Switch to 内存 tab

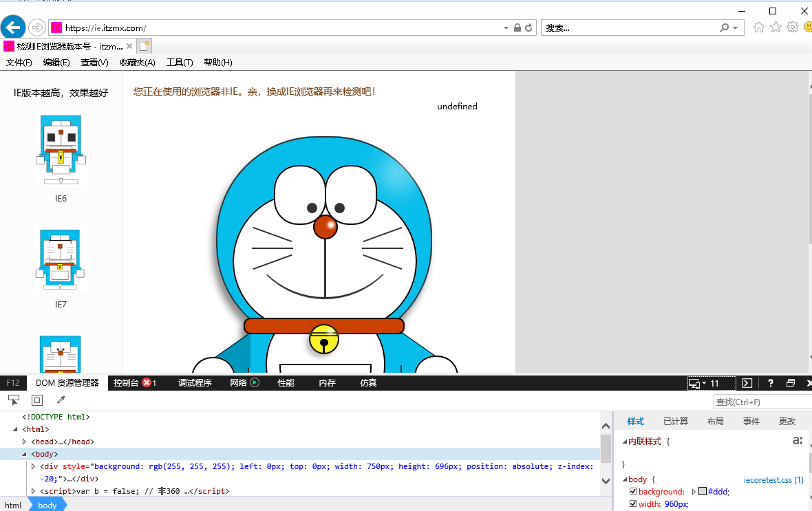point(328,382)
